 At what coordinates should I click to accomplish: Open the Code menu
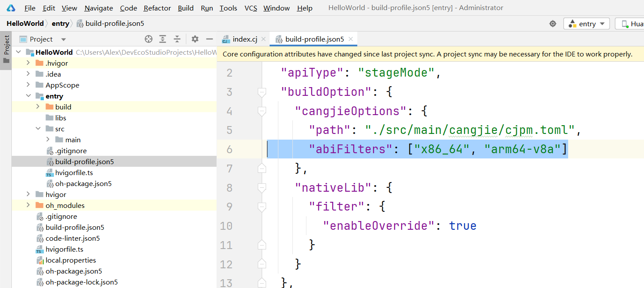tap(128, 8)
